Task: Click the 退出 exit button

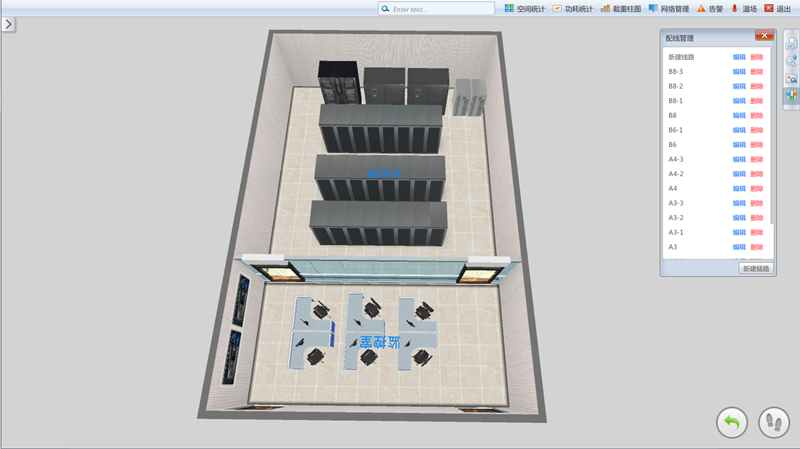Action: tap(777, 8)
